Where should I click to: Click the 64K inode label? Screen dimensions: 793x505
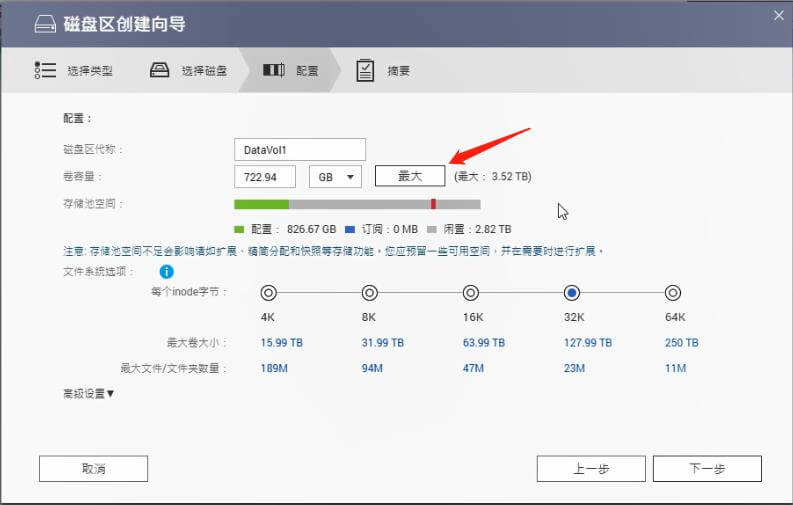click(x=675, y=317)
